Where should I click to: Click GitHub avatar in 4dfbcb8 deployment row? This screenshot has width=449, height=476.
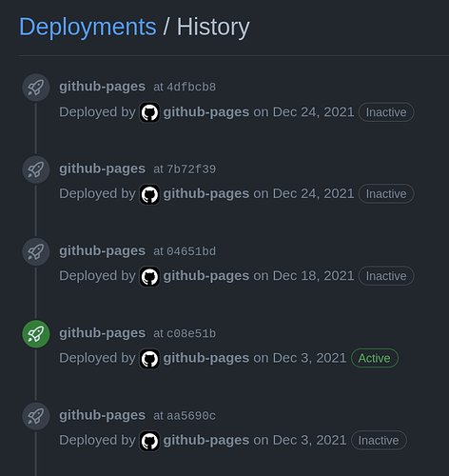pyautogui.click(x=149, y=112)
